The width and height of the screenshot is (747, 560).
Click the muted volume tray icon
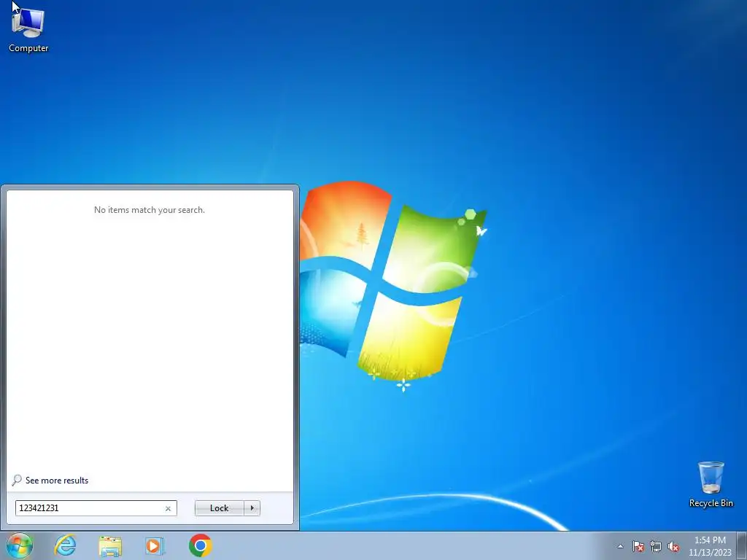[x=673, y=546]
